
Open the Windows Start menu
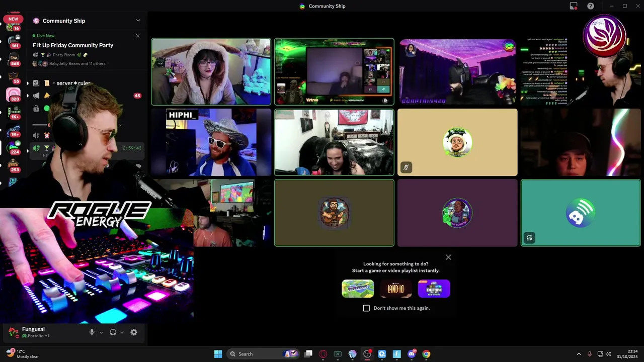pyautogui.click(x=218, y=354)
